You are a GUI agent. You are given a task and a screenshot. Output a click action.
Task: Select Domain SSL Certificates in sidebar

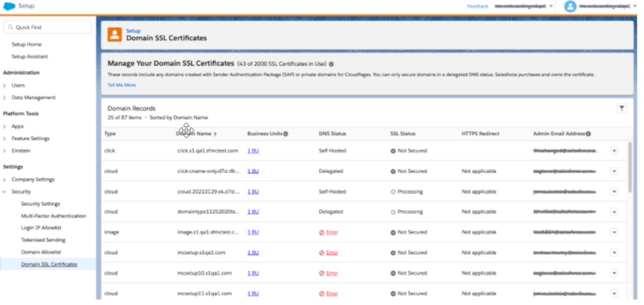point(49,264)
